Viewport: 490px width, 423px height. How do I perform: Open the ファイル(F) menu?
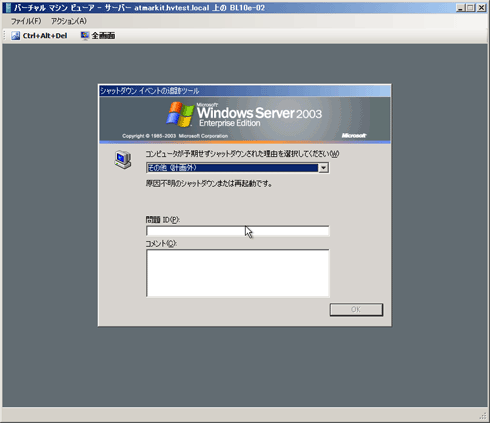click(x=26, y=21)
